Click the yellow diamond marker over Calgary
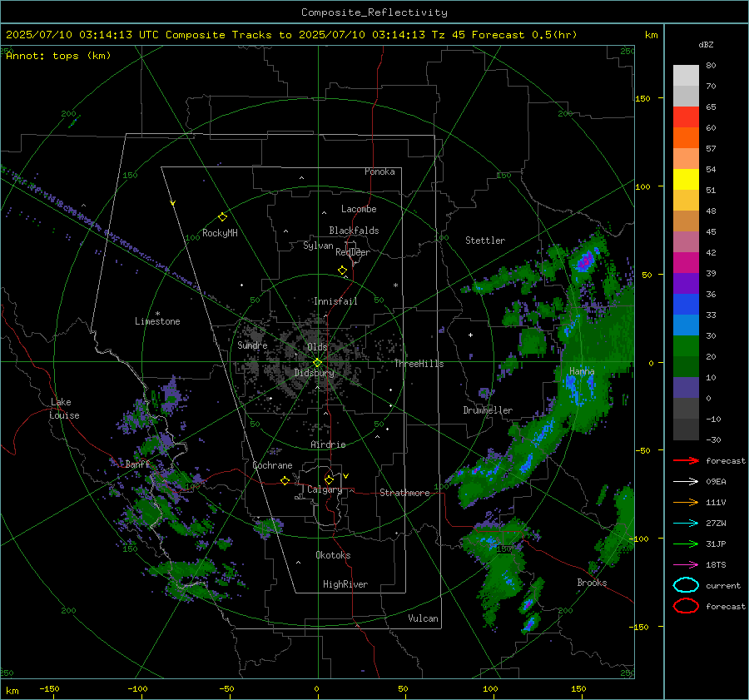 click(329, 479)
